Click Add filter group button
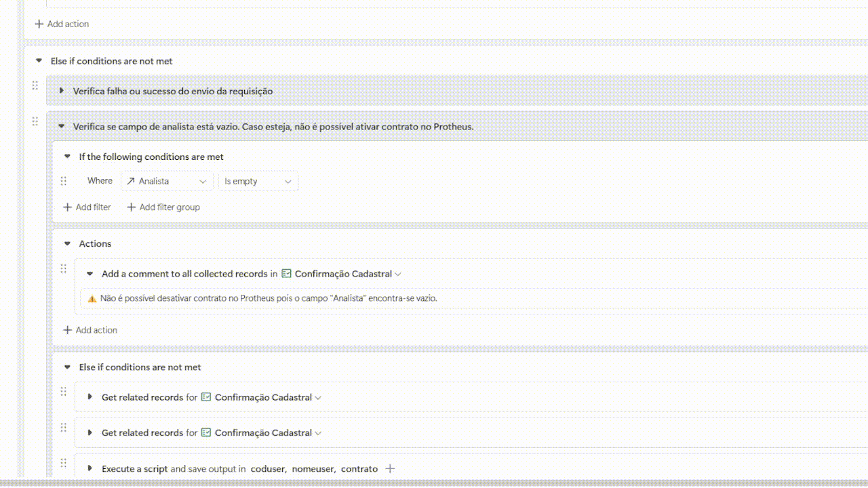868x488 pixels. coord(163,207)
